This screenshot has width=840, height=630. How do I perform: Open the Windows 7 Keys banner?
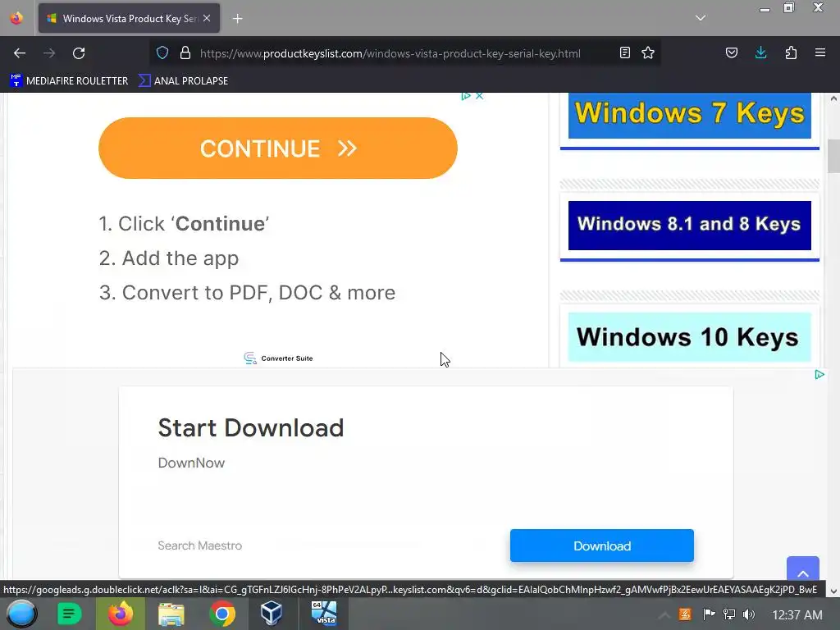(689, 115)
